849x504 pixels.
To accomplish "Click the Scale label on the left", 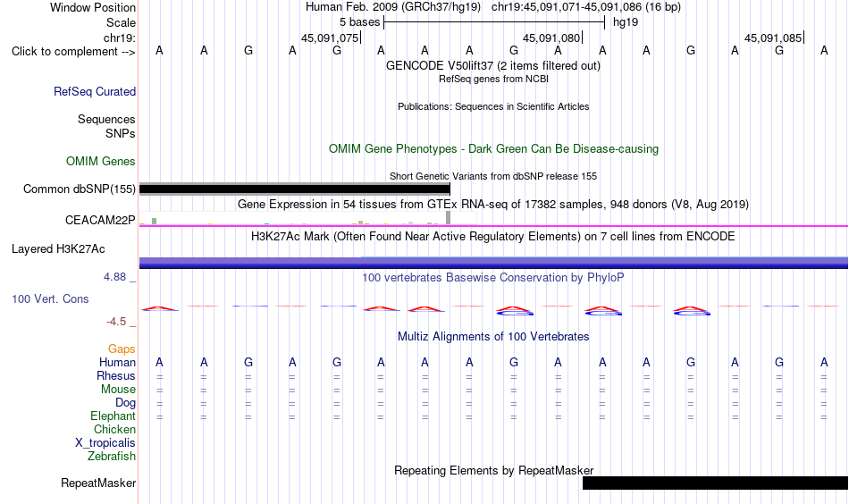I will click(x=121, y=22).
